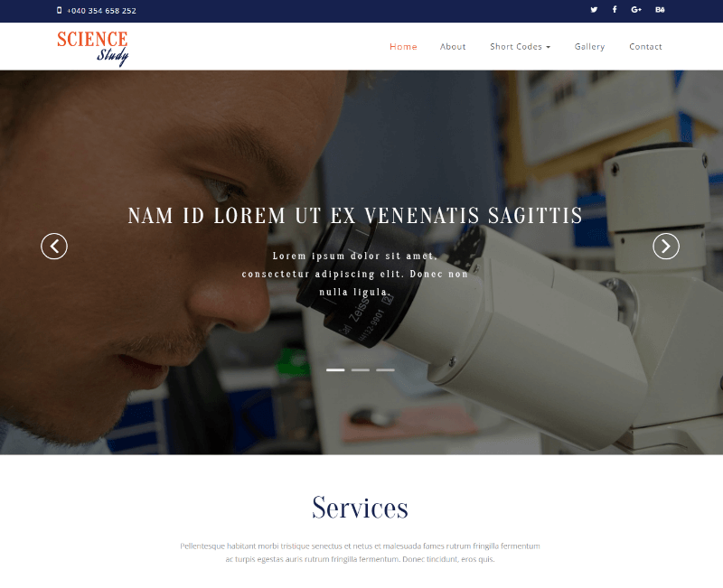Image resolution: width=723 pixels, height=588 pixels.
Task: Select the third carousel indicator
Action: coord(385,370)
